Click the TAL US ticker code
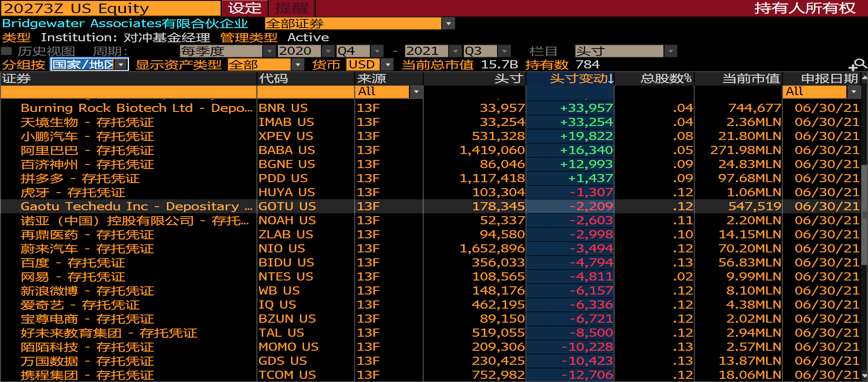 [x=281, y=333]
